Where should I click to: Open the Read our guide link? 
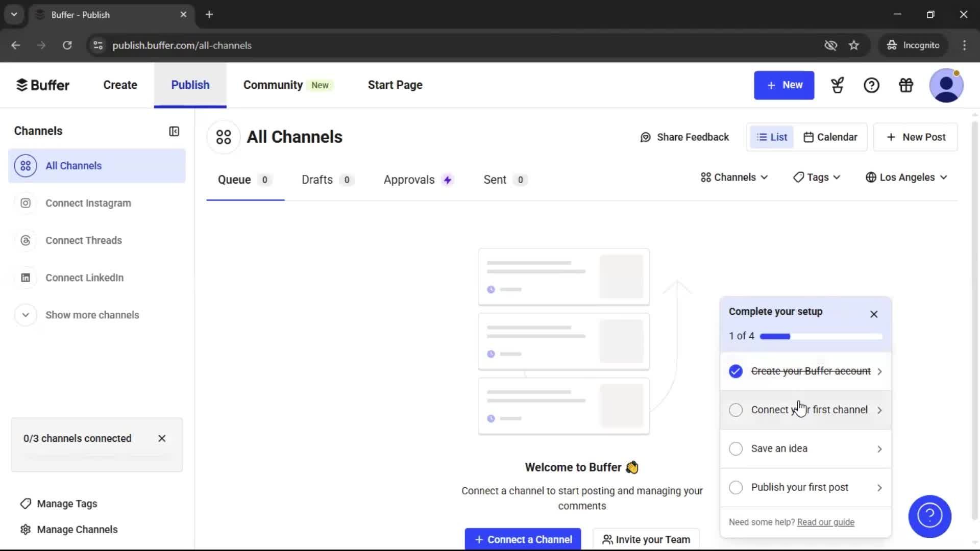(825, 522)
